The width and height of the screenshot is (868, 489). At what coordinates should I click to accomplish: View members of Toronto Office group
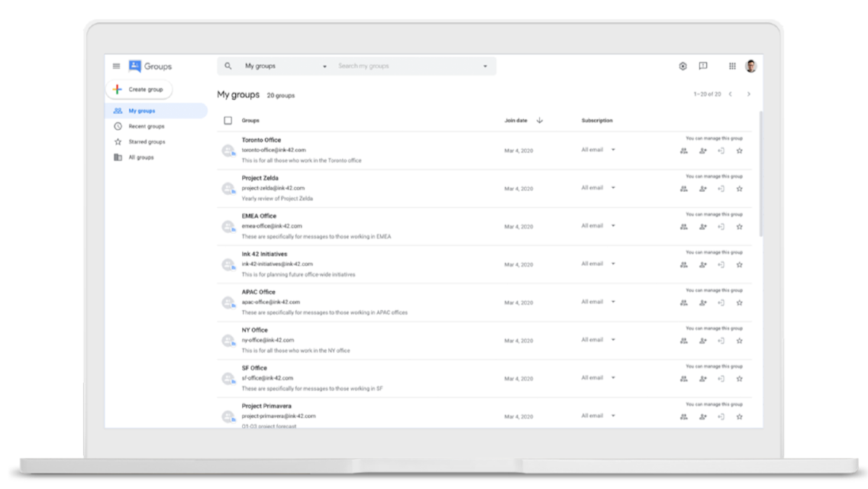pyautogui.click(x=683, y=151)
